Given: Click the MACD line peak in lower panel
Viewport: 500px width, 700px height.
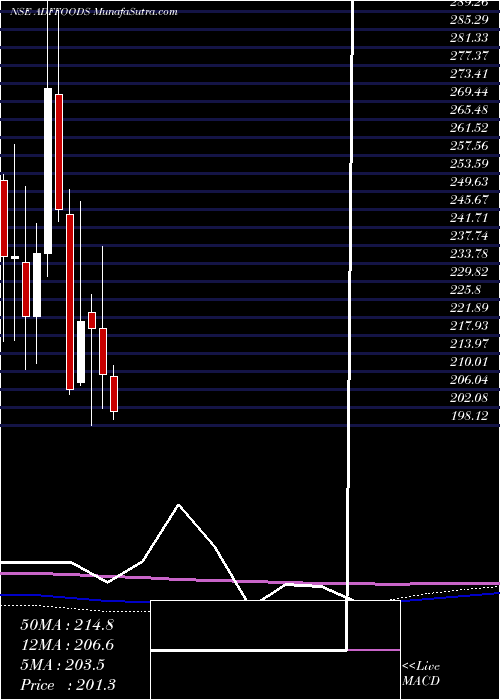Looking at the screenshot, I should pyautogui.click(x=179, y=504).
